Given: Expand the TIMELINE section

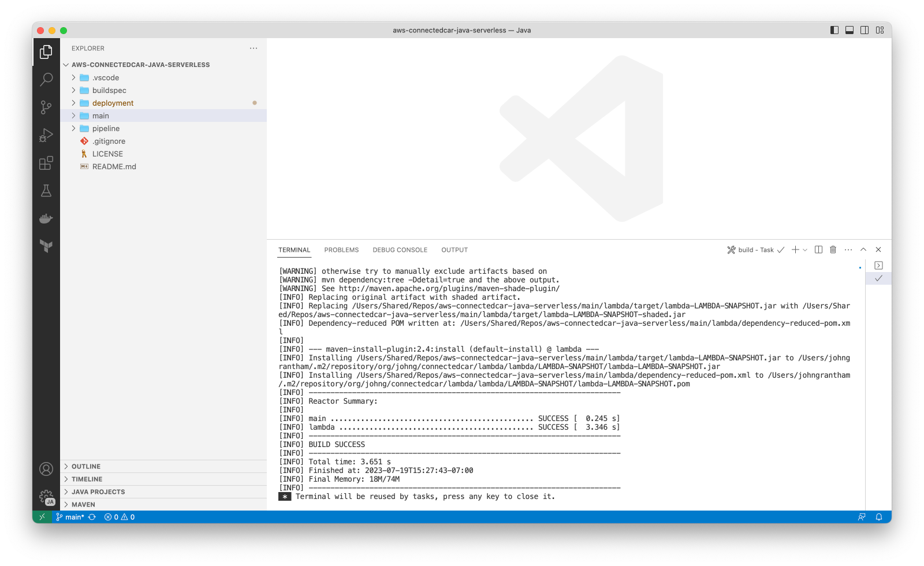Looking at the screenshot, I should [x=163, y=479].
